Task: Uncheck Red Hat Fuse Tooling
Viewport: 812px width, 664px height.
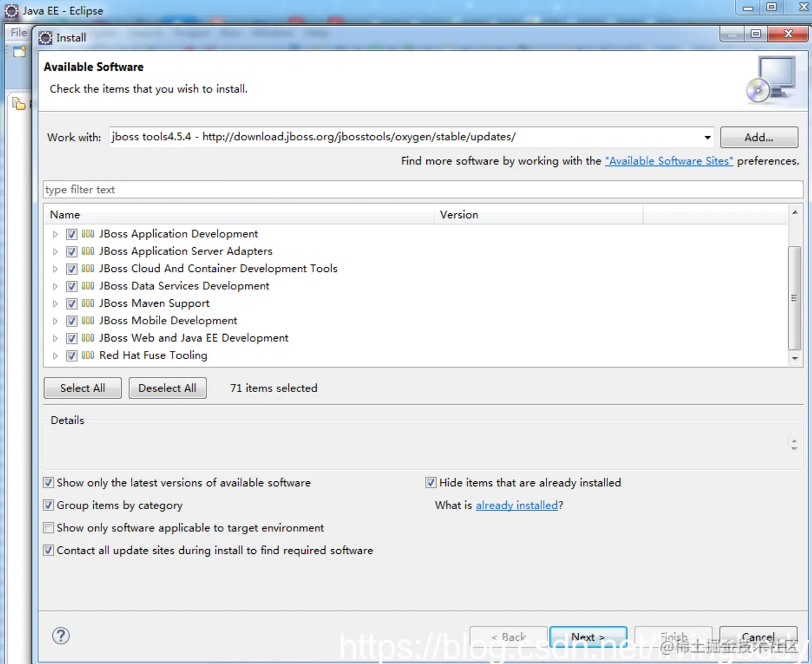Action: (72, 356)
